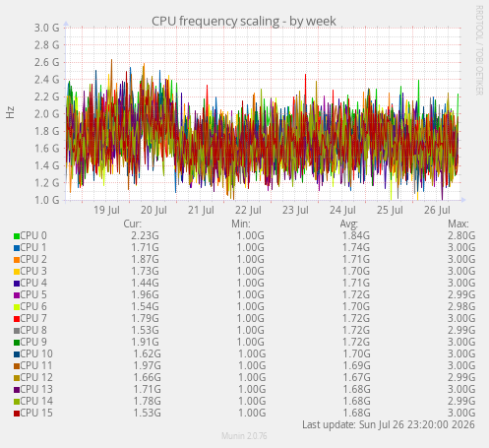Click the '24 Jul' x-axis date label
489x448 pixels.
[342, 210]
